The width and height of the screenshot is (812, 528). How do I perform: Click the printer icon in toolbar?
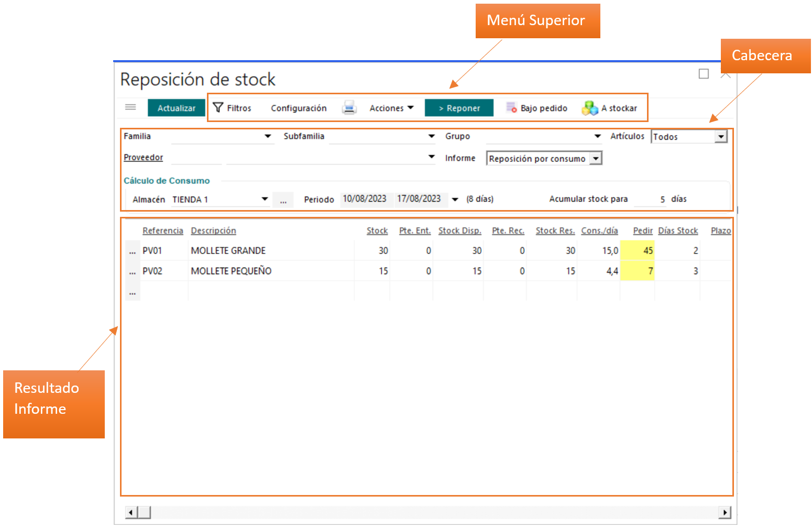(349, 108)
